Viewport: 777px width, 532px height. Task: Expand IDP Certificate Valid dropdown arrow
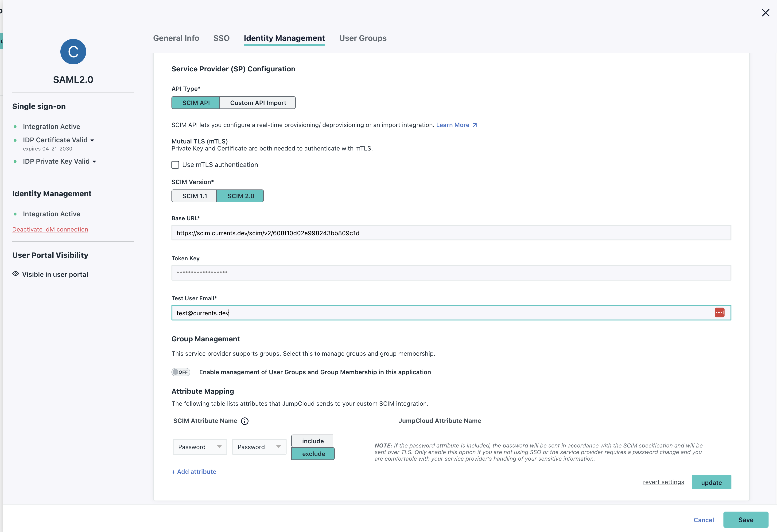click(92, 140)
